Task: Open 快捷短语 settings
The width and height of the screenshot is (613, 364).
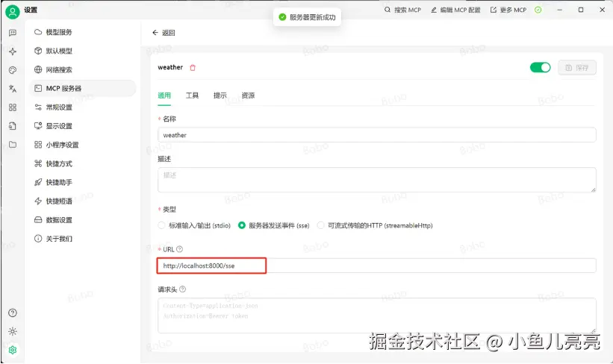Action: tap(82, 201)
